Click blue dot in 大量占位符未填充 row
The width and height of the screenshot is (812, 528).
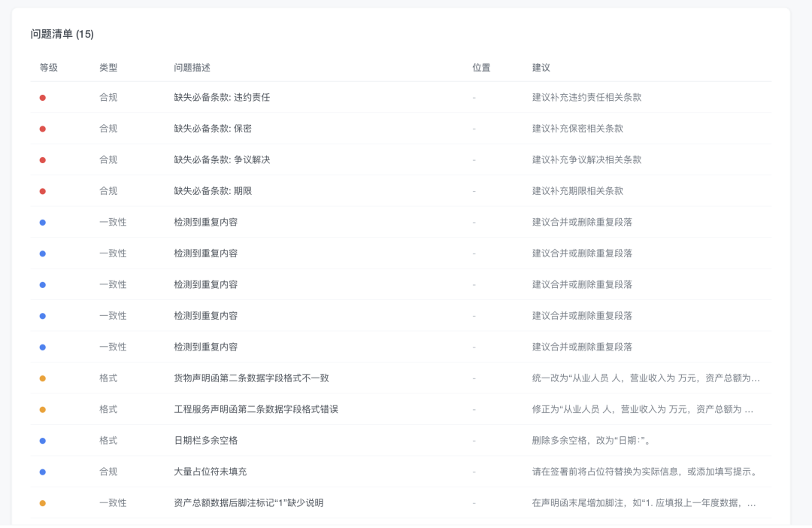[43, 472]
